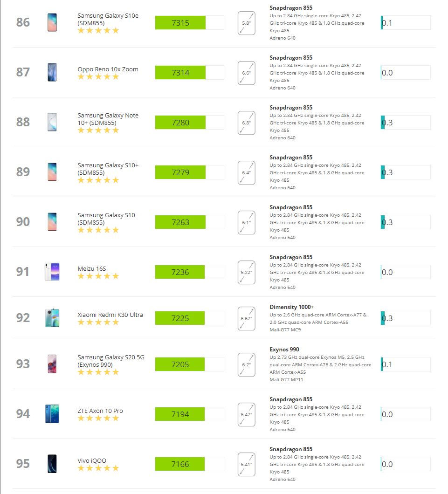Click the Dimensity 1000+ chipset heading
Viewport: 448px width, 494px height.
tap(291, 307)
